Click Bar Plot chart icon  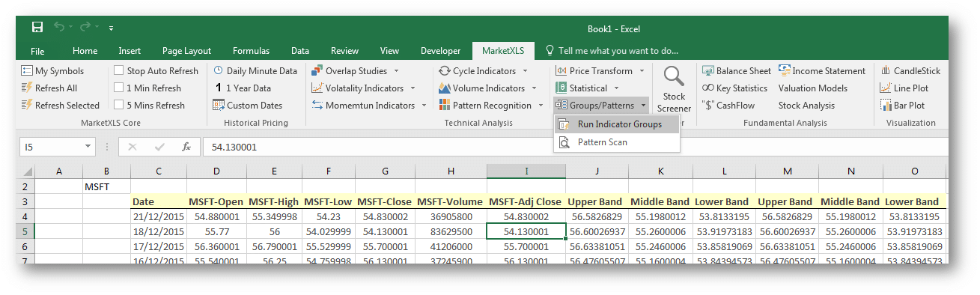click(886, 106)
